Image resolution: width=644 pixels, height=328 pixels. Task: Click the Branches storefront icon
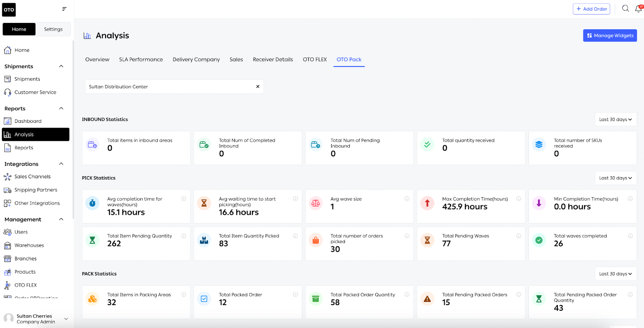click(x=7, y=259)
